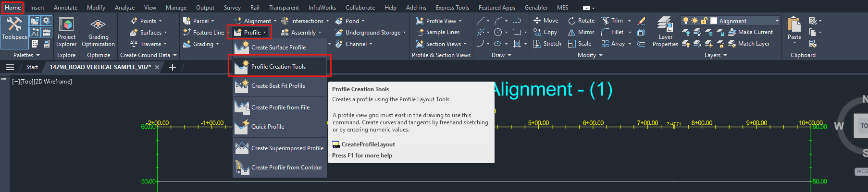Select the Move tool
868x192 pixels.
click(x=546, y=21)
